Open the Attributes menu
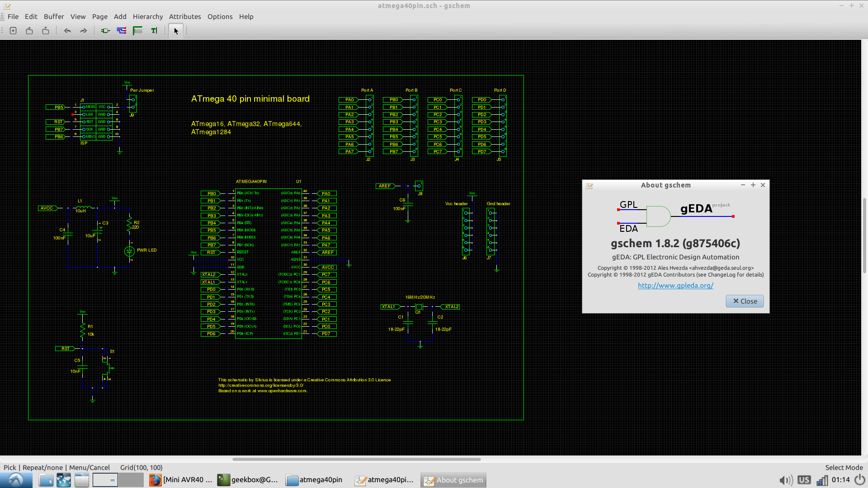 (x=185, y=17)
